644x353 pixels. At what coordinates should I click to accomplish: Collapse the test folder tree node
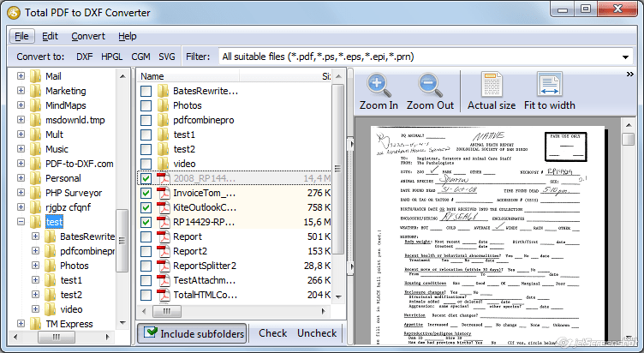click(21, 222)
